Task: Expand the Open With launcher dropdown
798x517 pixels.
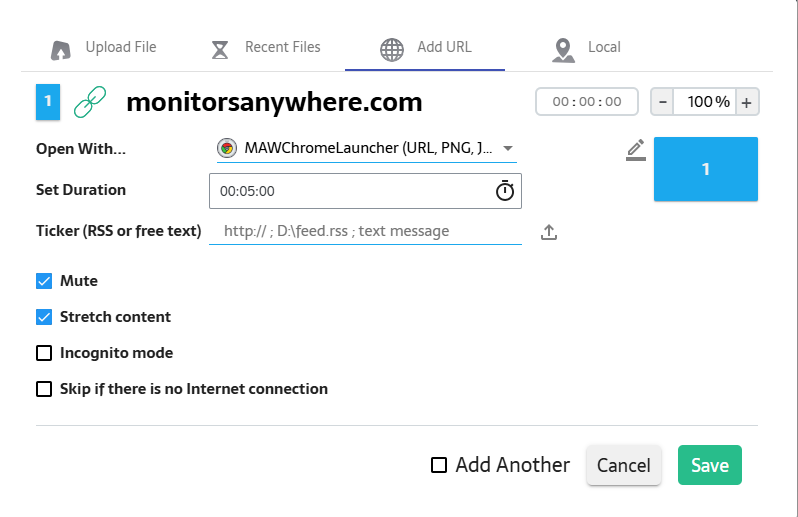Action: point(507,148)
